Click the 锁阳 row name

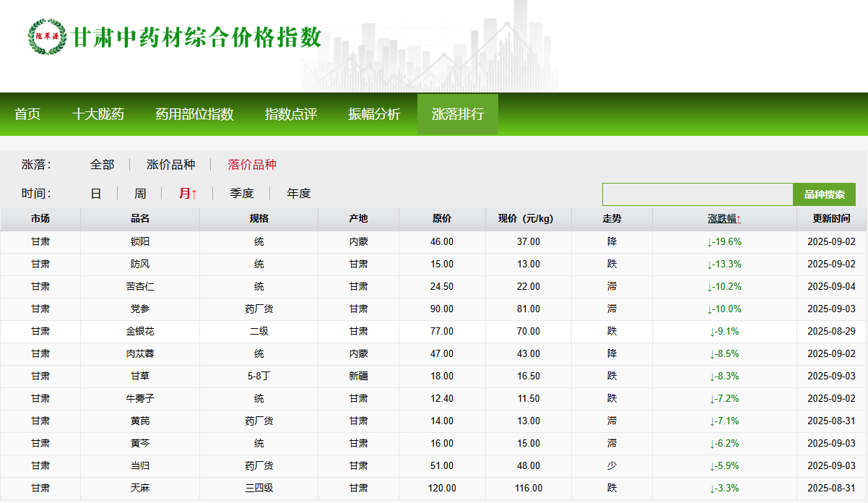140,241
